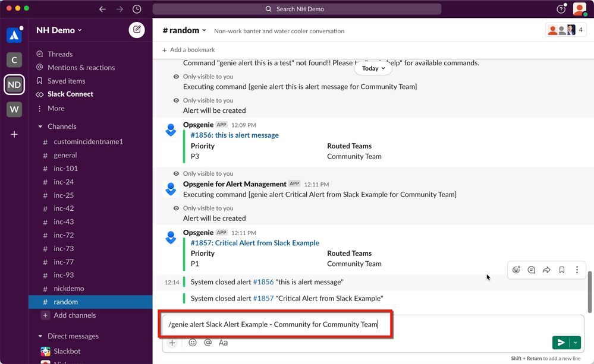Image resolution: width=594 pixels, height=364 pixels.
Task: Add reaction emoji to message
Action: [516, 270]
